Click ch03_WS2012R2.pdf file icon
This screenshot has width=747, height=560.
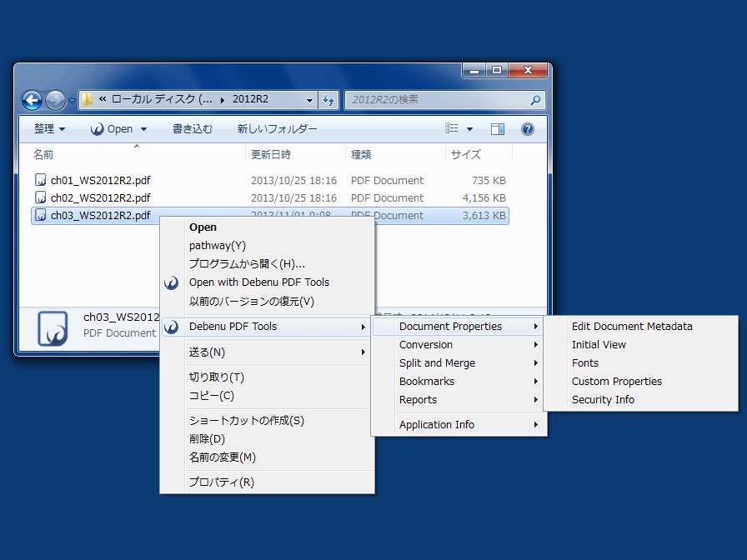[x=41, y=215]
